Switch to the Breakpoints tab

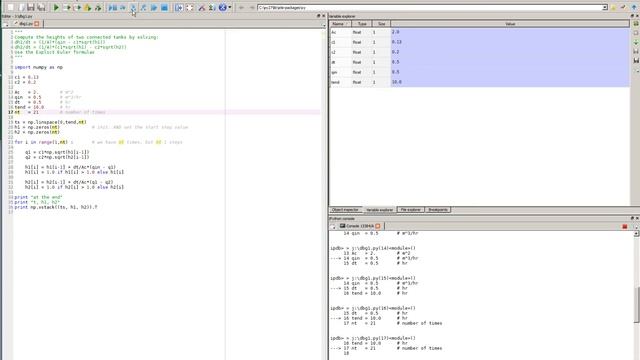click(438, 210)
